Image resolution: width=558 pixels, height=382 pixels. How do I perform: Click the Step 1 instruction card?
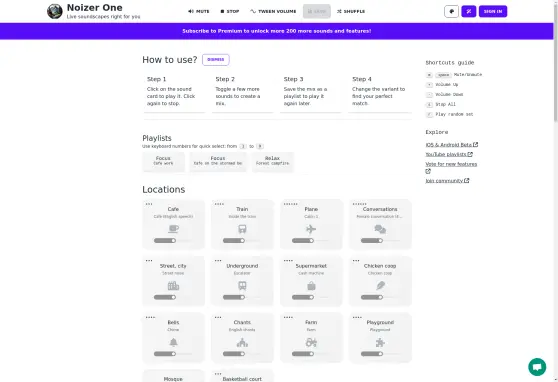(x=174, y=93)
